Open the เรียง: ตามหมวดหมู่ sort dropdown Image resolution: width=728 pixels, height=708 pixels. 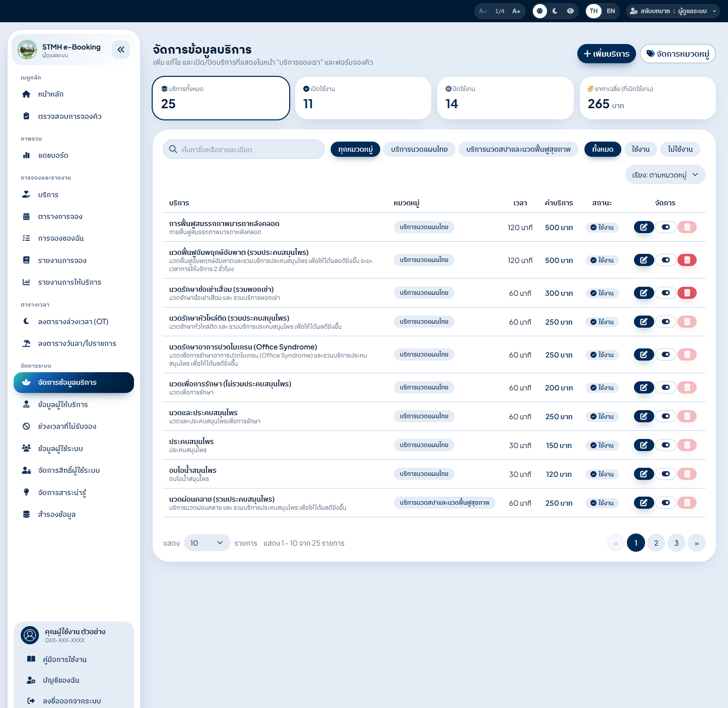click(x=665, y=175)
